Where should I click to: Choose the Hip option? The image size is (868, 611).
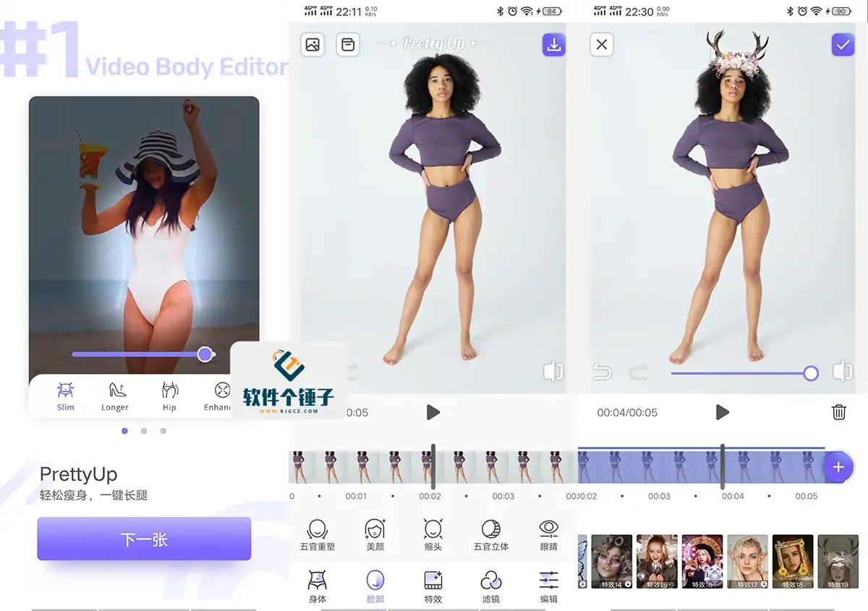pyautogui.click(x=169, y=396)
